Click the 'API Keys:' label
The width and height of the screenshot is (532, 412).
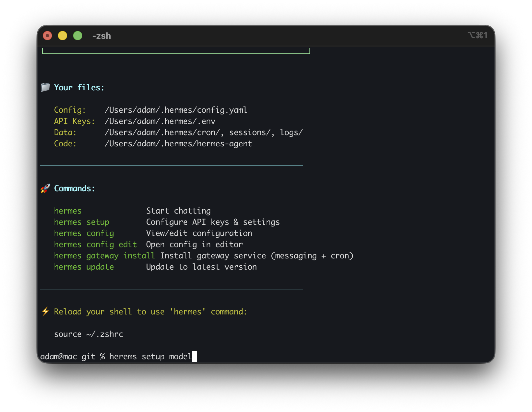[x=74, y=121]
